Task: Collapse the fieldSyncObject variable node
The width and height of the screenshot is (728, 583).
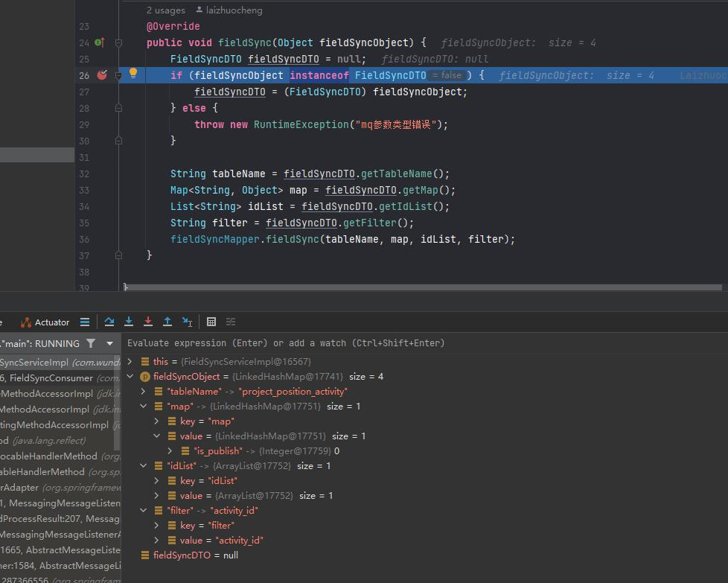Action: click(x=130, y=376)
